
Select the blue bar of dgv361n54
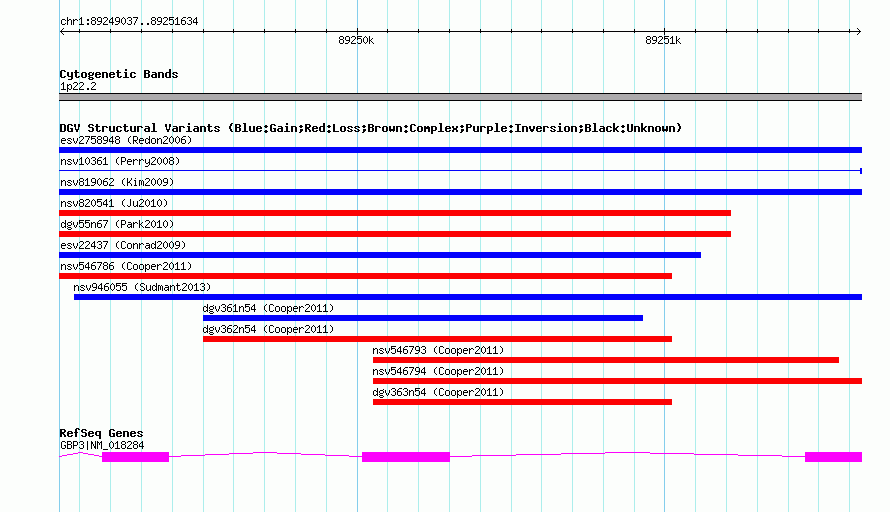(423, 318)
